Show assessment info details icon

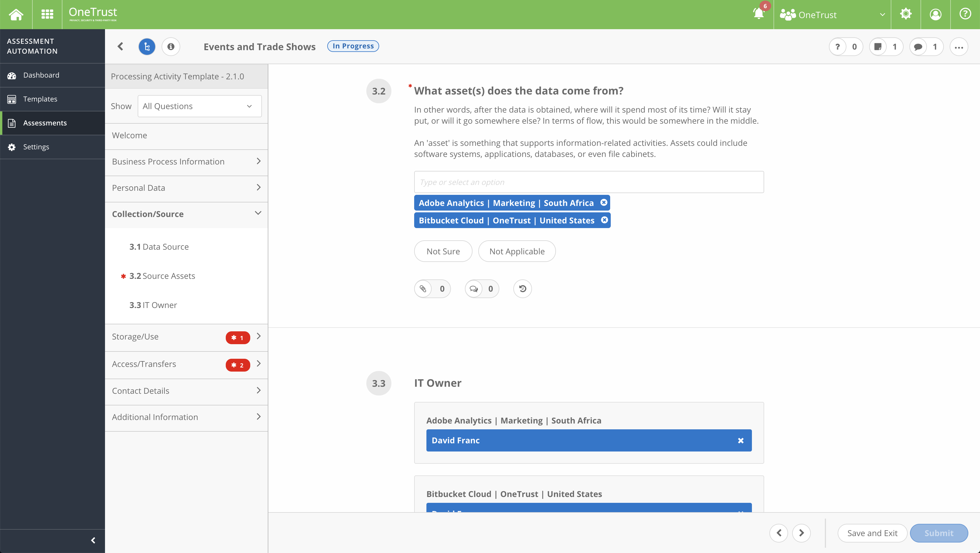coord(171,46)
